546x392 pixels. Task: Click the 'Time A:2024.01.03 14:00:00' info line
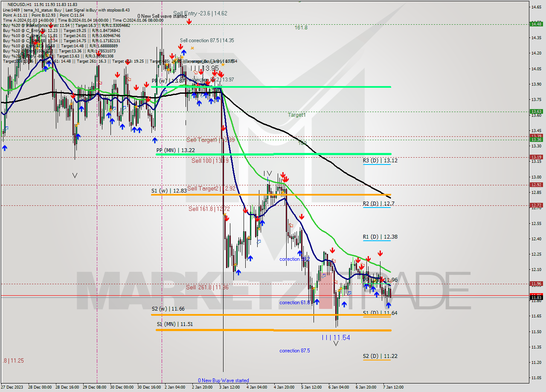pos(28,20)
